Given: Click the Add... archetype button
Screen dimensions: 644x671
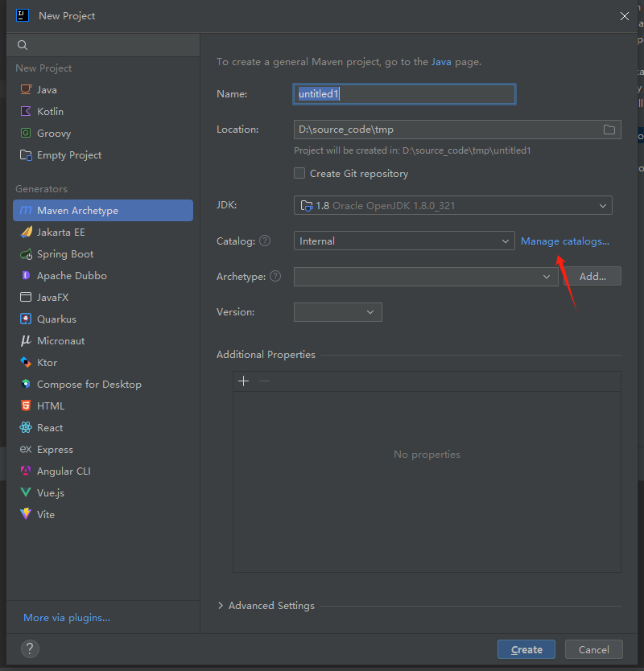Looking at the screenshot, I should coord(592,277).
